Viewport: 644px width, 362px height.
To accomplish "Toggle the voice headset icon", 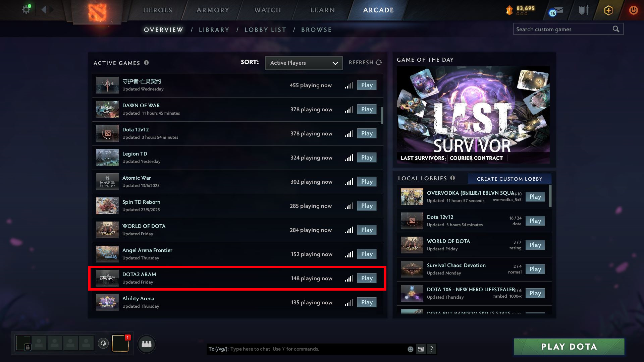I will pyautogui.click(x=103, y=343).
